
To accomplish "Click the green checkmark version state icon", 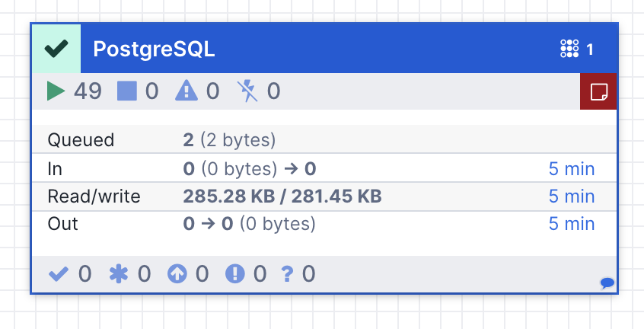I will (x=56, y=49).
